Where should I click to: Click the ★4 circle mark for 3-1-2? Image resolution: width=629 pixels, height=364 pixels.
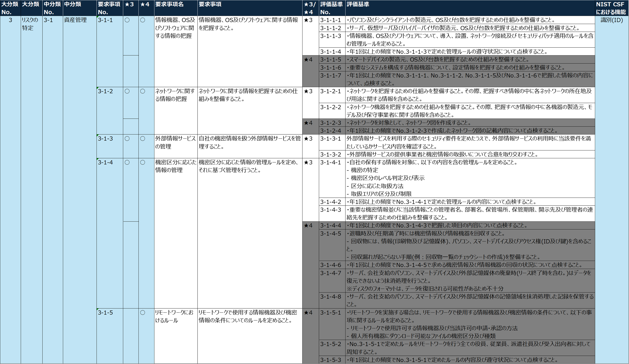143,91
